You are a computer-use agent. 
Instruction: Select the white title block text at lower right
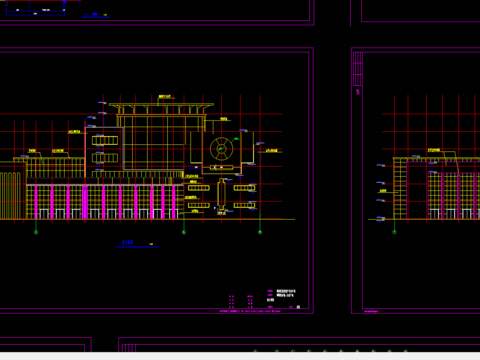286,293
